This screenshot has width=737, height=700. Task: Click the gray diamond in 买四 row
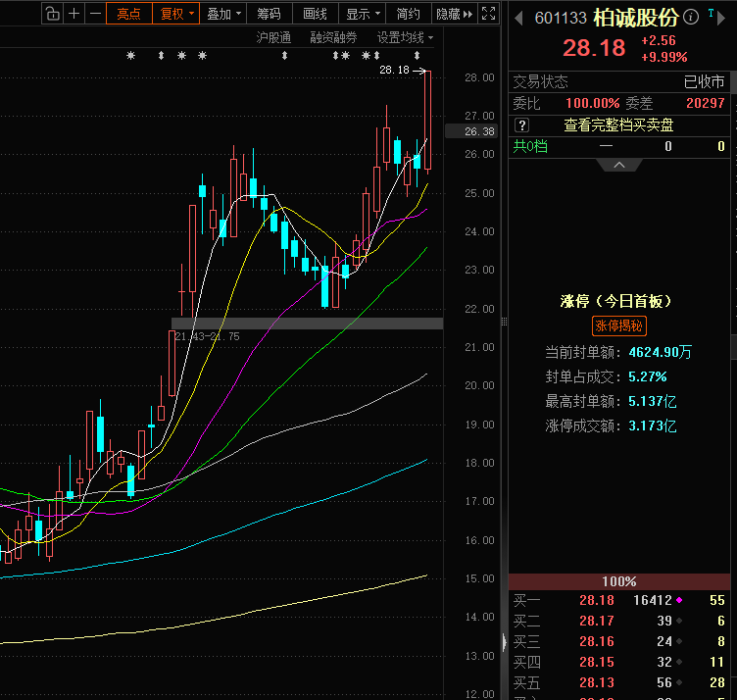tap(679, 662)
